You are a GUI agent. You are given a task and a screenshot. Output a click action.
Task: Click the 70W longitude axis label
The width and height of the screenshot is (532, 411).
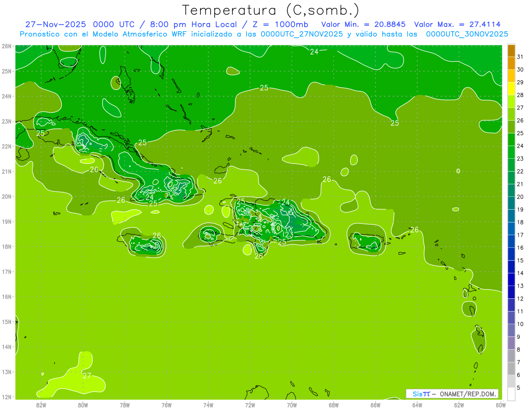tap(292, 405)
